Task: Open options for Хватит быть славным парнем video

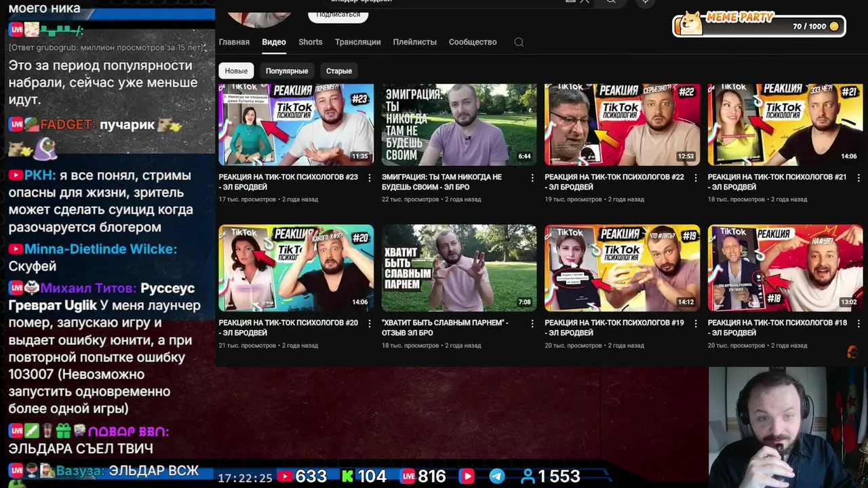Action: pos(532,323)
